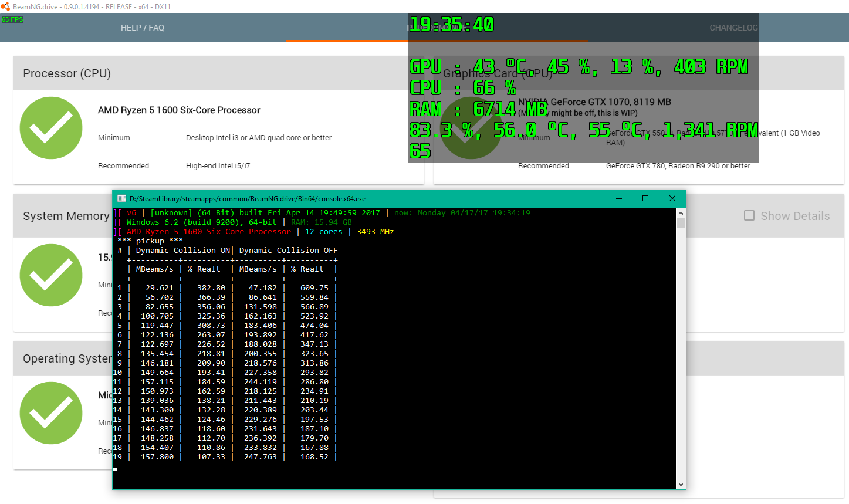Click '3493 MHz' in the console
The width and height of the screenshot is (849, 504).
376,232
